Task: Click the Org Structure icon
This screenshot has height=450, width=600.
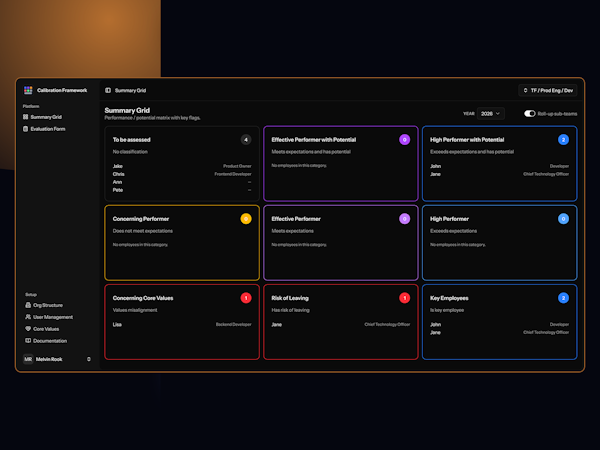Action: pyautogui.click(x=28, y=305)
